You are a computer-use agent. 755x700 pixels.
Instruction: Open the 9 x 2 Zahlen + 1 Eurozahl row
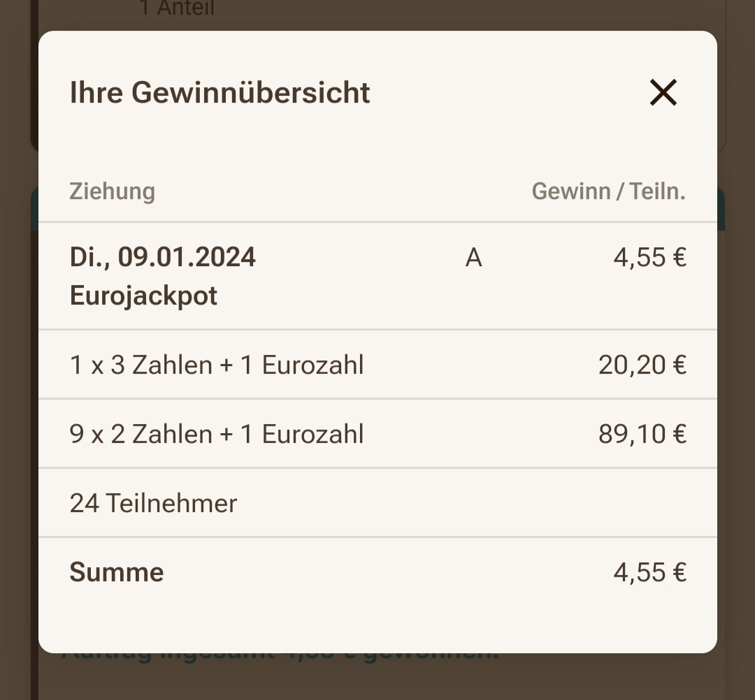(377, 433)
